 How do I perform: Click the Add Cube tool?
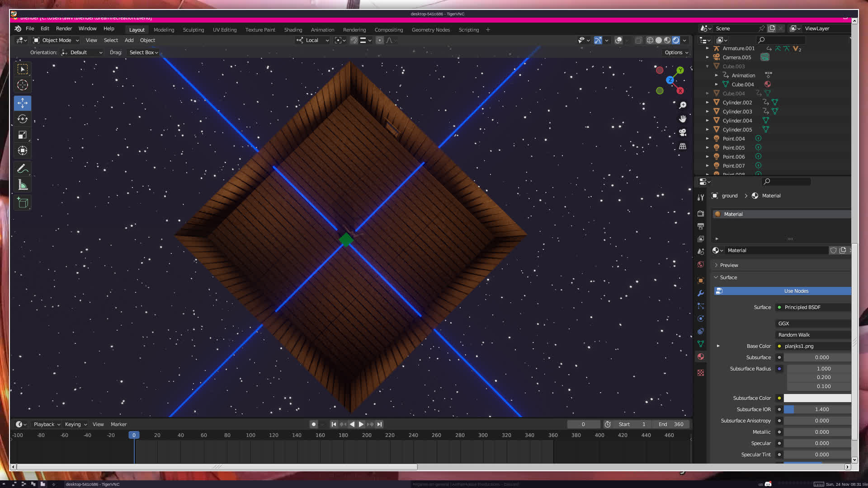tap(23, 203)
